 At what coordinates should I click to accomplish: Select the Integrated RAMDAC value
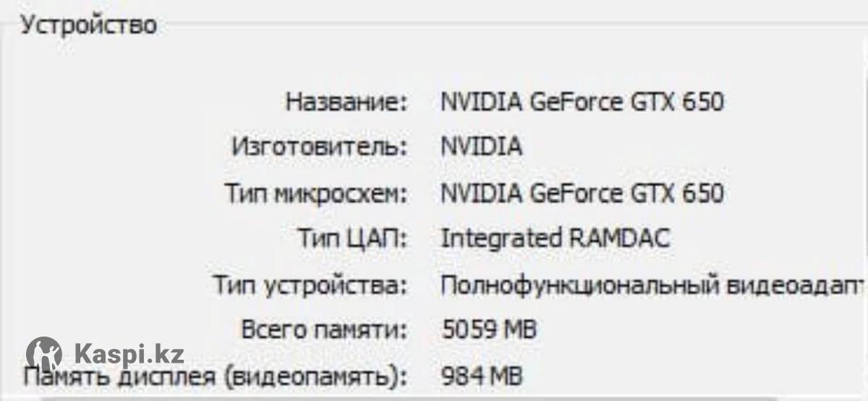[x=555, y=238]
